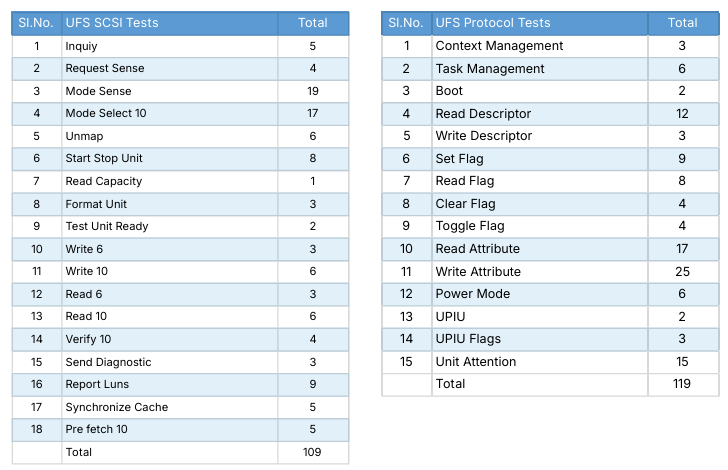Select the Start Stop Unit entry
This screenshot has width=728, height=470.
click(104, 158)
